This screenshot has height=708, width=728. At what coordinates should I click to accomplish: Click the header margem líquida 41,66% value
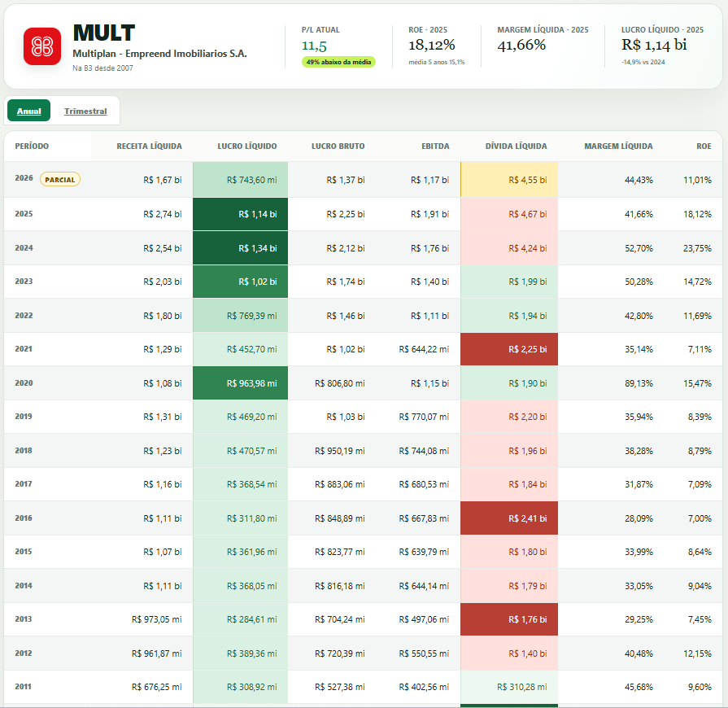coord(521,45)
